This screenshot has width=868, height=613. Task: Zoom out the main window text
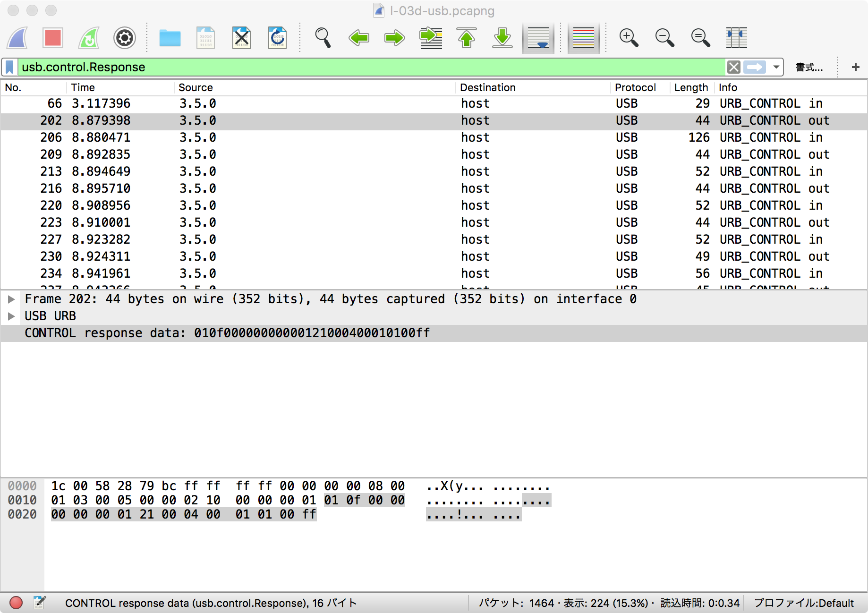[x=665, y=38]
